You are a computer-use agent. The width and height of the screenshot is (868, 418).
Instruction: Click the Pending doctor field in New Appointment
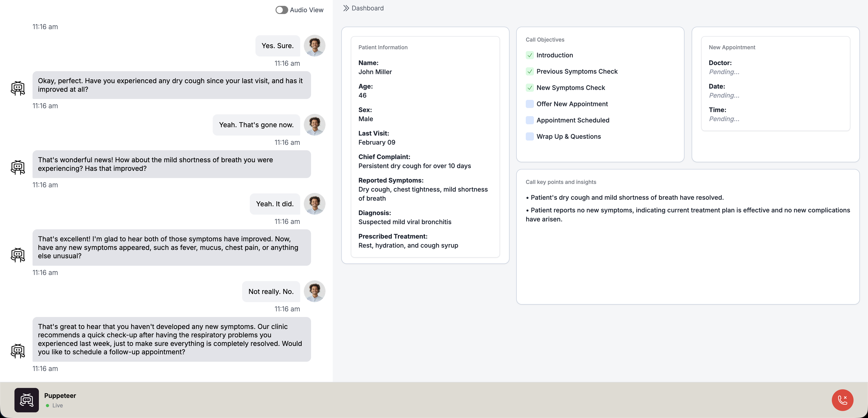click(x=724, y=72)
